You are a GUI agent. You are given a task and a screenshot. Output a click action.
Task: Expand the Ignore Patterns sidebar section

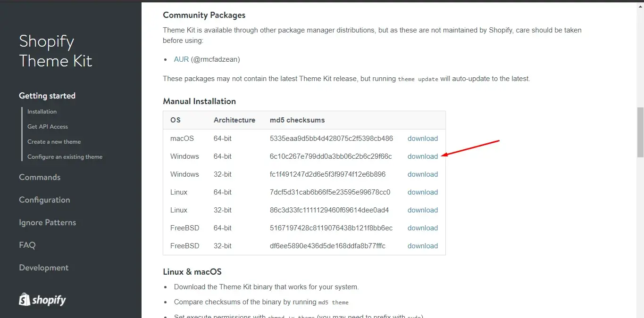point(47,222)
